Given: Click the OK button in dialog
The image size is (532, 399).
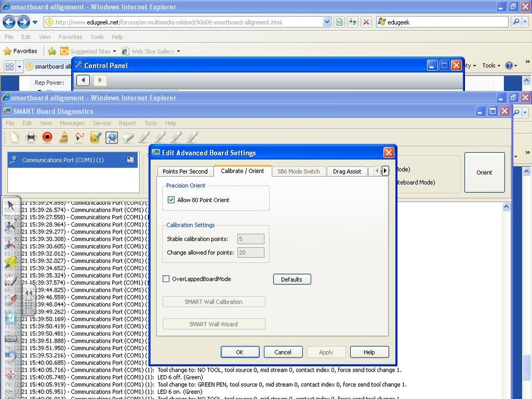Looking at the screenshot, I should [x=240, y=352].
